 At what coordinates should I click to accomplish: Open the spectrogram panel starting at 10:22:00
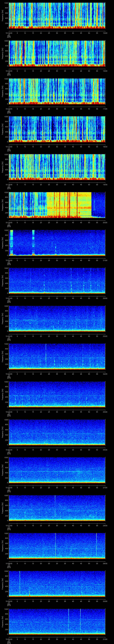tap(57, 318)
